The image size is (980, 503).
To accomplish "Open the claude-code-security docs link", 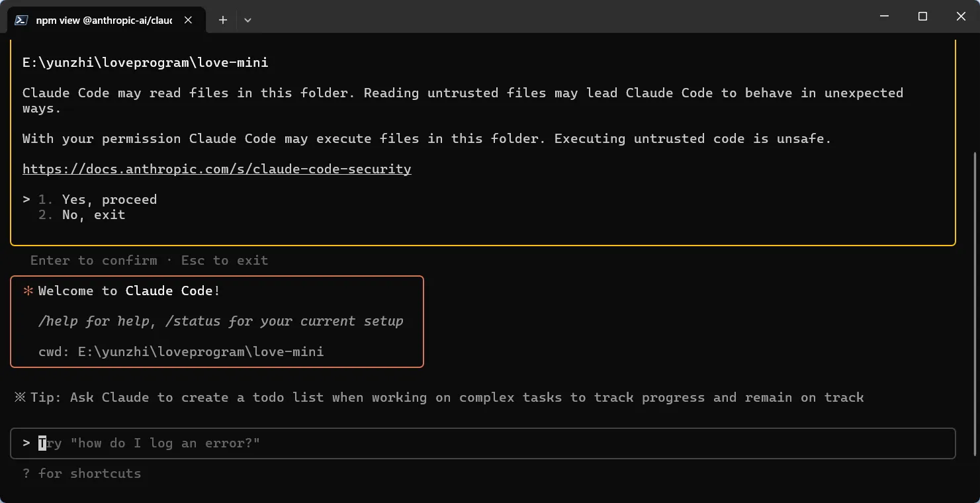I will pyautogui.click(x=216, y=169).
